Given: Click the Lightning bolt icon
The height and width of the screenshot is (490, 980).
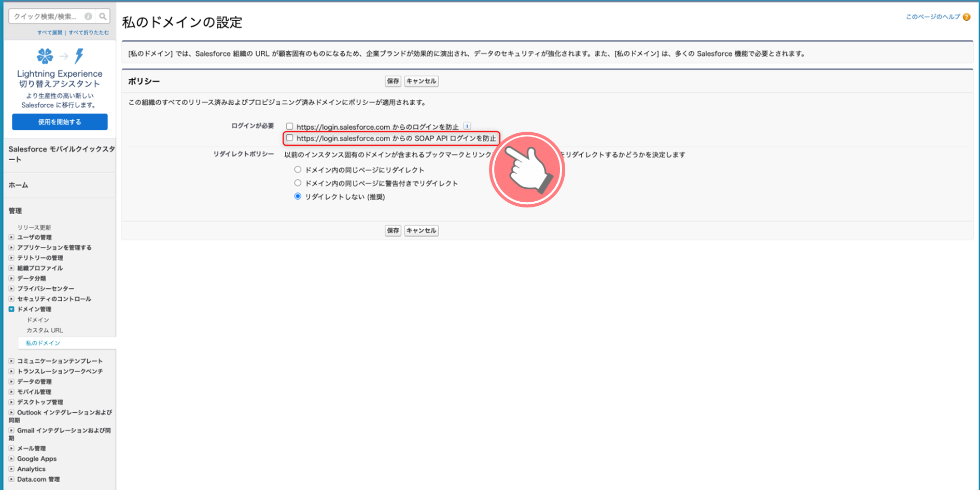Looking at the screenshot, I should pyautogui.click(x=79, y=55).
